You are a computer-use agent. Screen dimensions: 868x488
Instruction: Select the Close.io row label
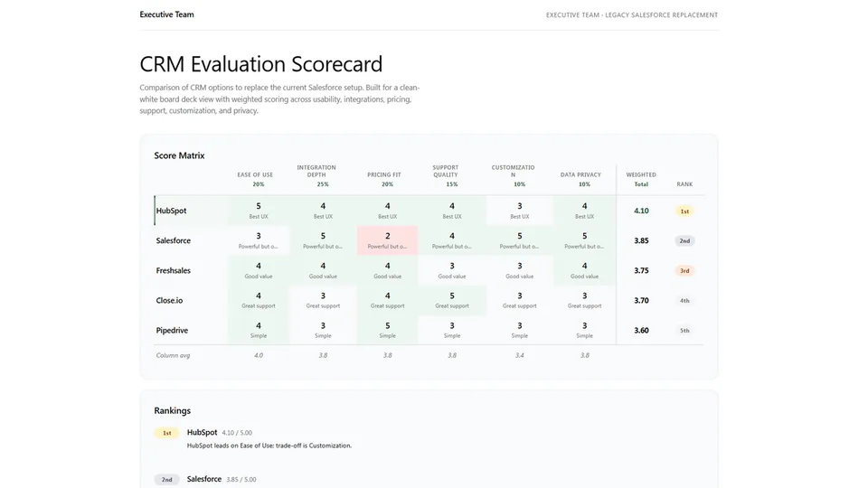pos(169,300)
